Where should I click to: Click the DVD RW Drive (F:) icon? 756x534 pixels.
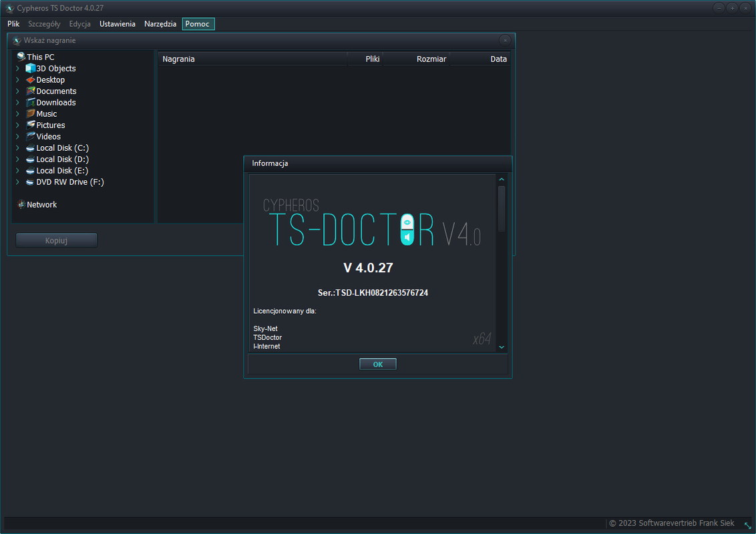tap(30, 182)
